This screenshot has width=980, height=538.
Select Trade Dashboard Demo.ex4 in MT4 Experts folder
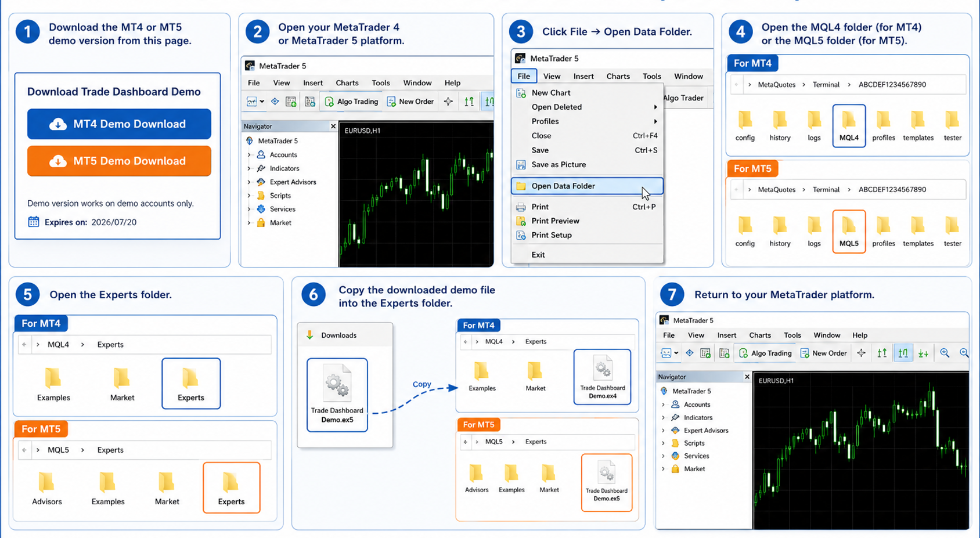[x=602, y=377]
